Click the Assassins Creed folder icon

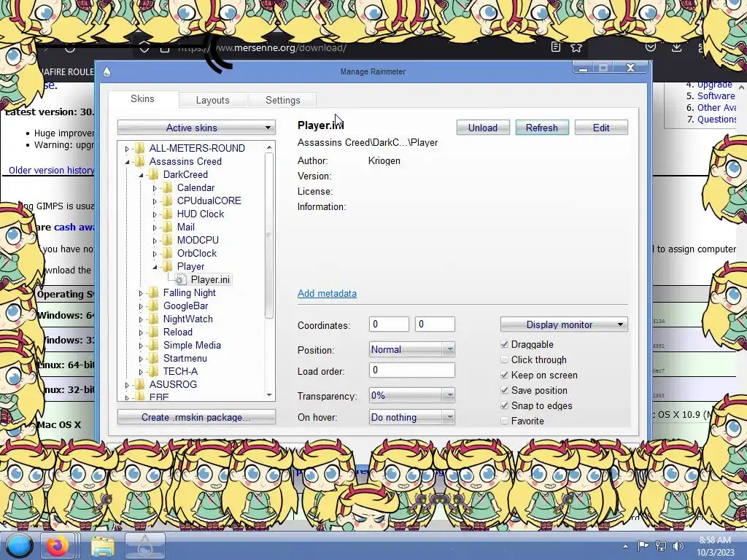139,161
